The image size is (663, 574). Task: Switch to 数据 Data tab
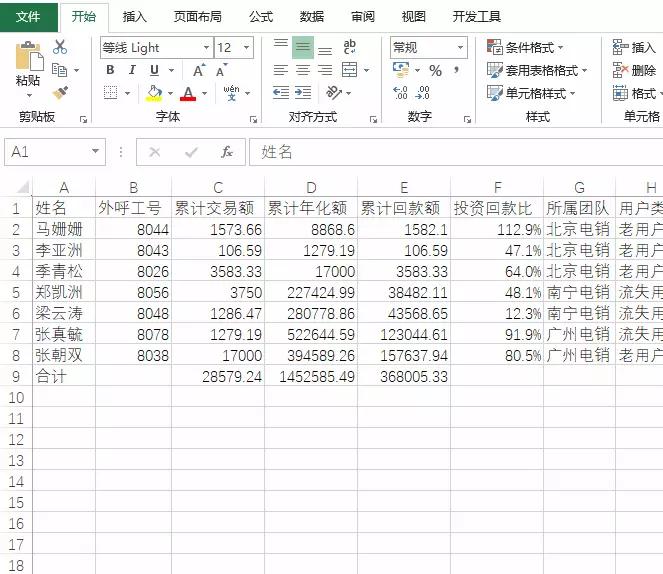[x=312, y=17]
